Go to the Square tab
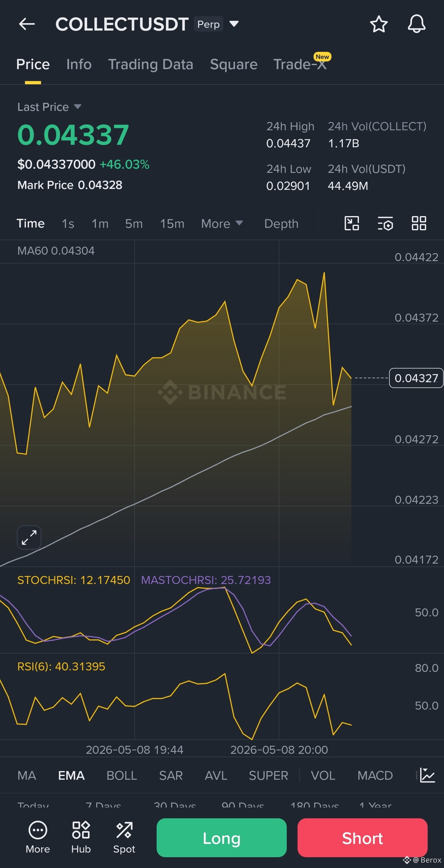444x868 pixels. pyautogui.click(x=234, y=64)
